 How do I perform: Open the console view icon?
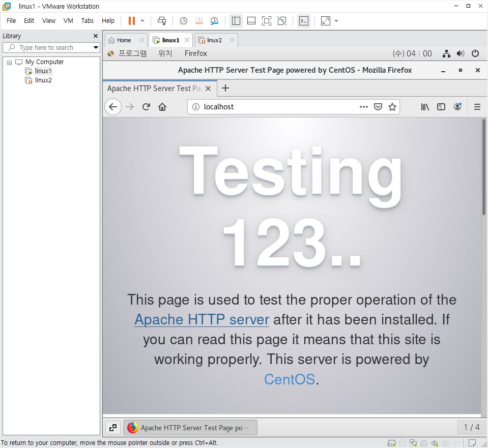pos(303,21)
